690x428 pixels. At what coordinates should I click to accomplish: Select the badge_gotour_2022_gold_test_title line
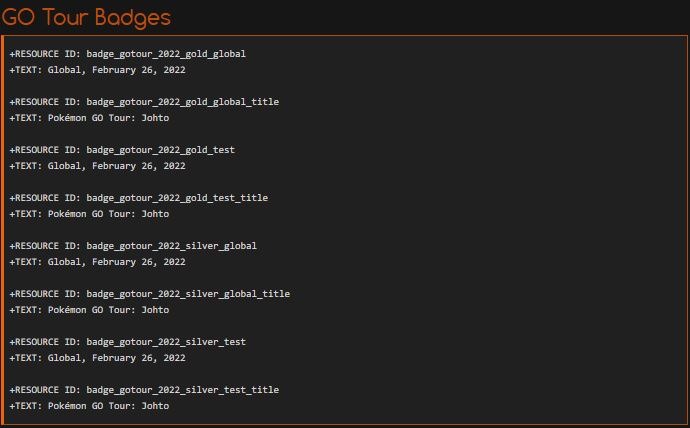point(139,198)
